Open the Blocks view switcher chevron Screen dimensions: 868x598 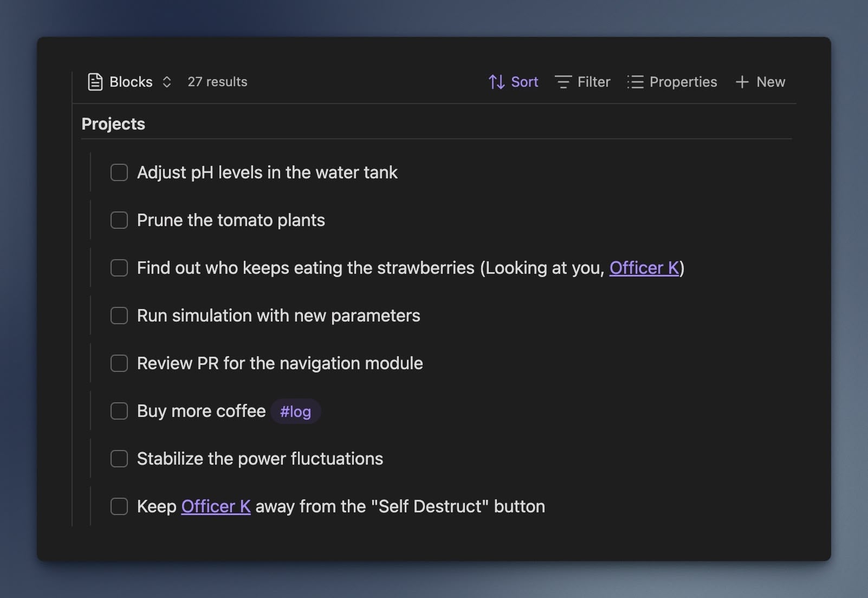pyautogui.click(x=166, y=82)
